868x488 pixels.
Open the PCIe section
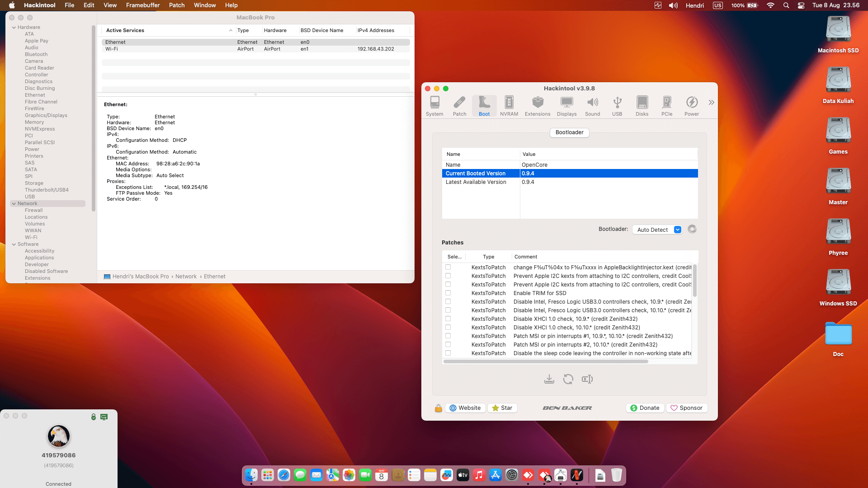point(667,106)
